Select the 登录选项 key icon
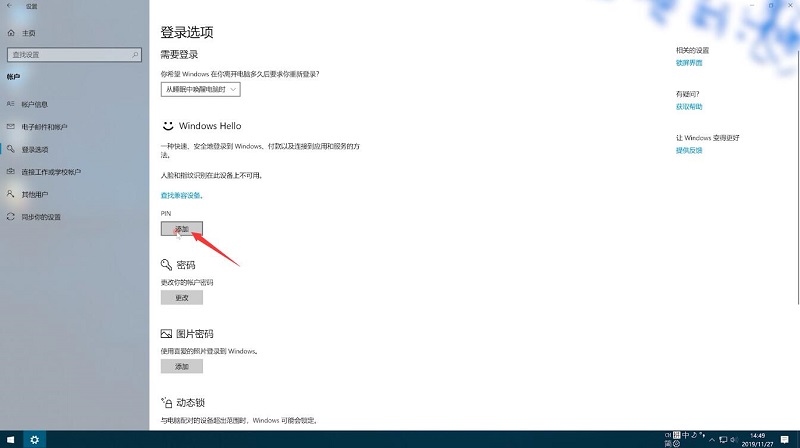The height and width of the screenshot is (448, 800). (11, 149)
